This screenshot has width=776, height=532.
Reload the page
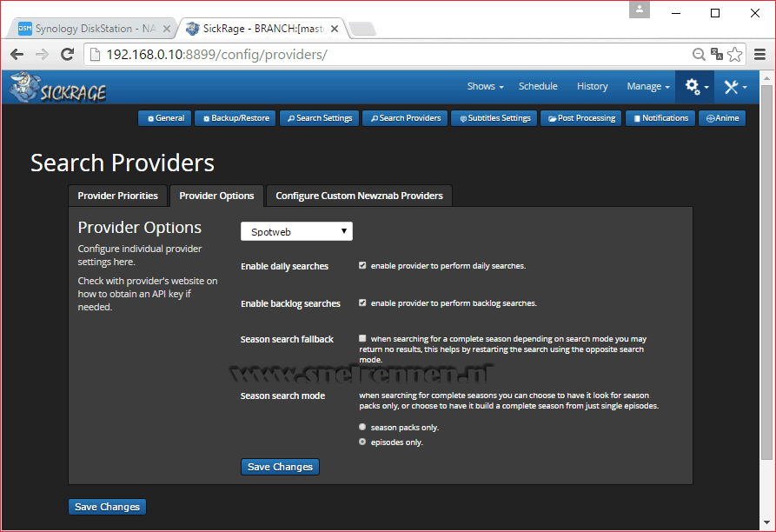(x=67, y=55)
